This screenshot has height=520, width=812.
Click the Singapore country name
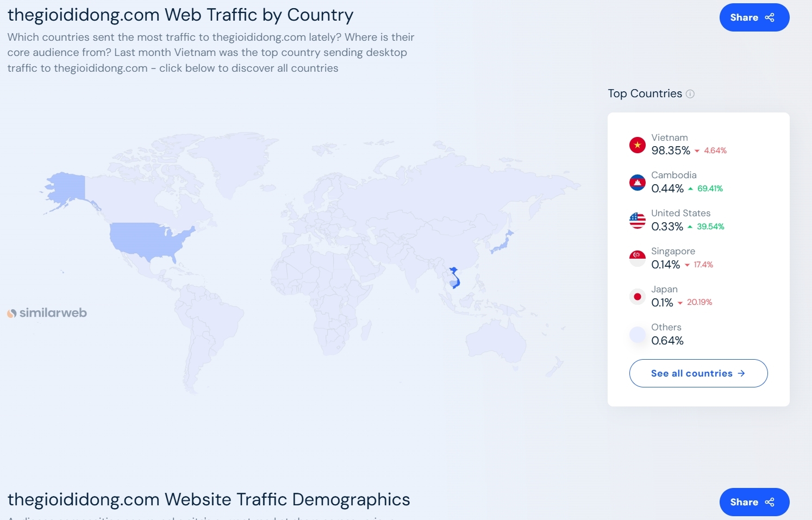(673, 251)
